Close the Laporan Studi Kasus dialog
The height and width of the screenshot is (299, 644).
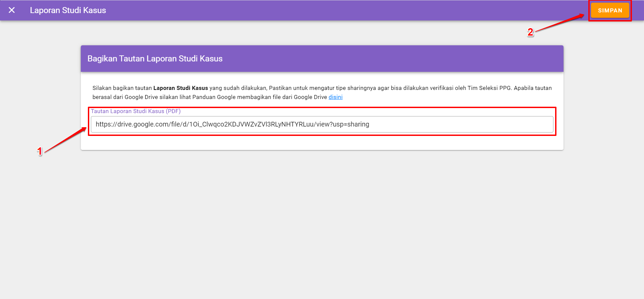click(12, 10)
